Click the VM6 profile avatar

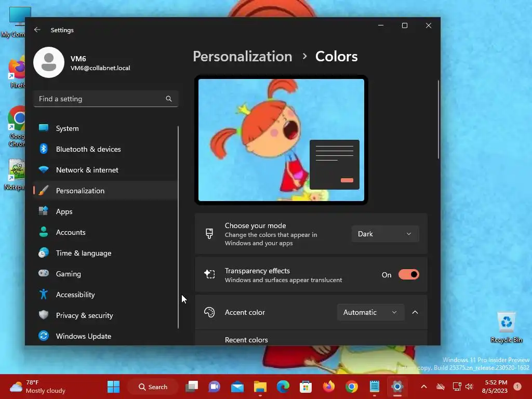pos(49,62)
